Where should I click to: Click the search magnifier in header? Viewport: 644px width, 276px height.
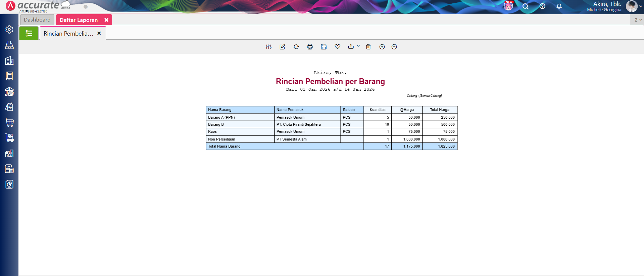pyautogui.click(x=525, y=6)
